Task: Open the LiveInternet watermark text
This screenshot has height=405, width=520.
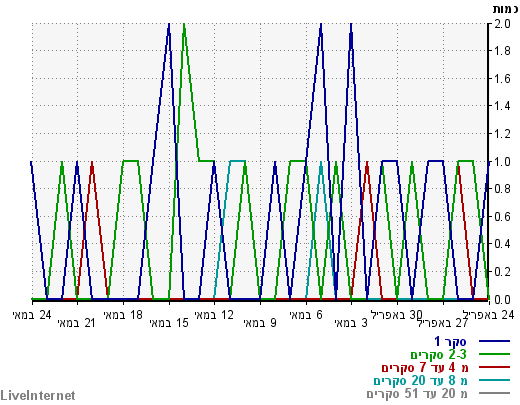Action: tap(38, 396)
